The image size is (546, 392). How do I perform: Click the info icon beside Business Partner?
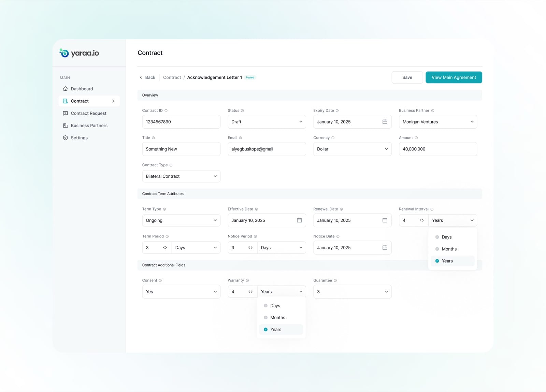point(433,111)
